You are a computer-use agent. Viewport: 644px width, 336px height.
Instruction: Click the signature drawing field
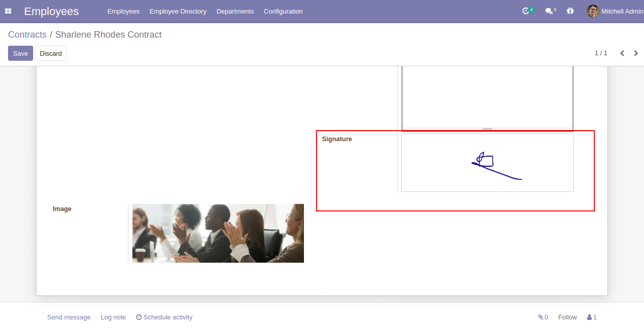point(488,163)
